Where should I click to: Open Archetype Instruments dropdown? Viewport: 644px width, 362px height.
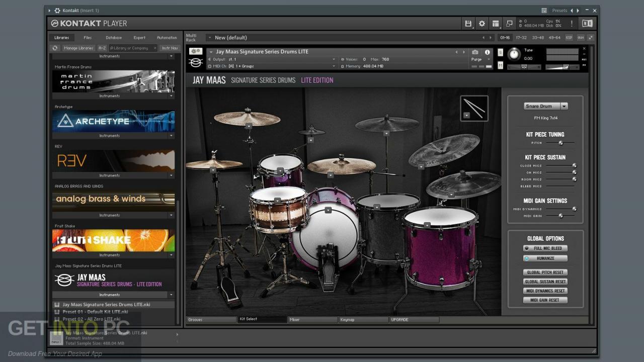pyautogui.click(x=171, y=136)
